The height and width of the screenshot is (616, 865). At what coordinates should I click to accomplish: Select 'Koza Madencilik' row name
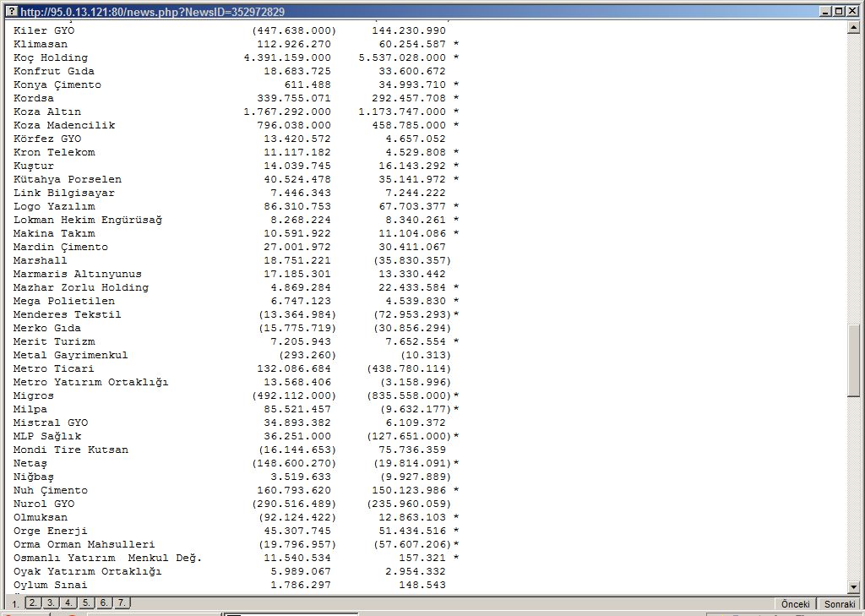coord(64,125)
